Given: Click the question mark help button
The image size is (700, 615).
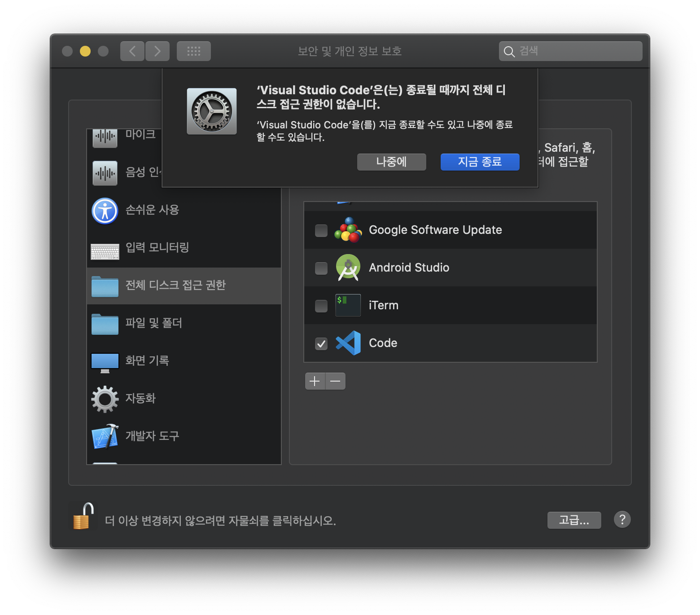Looking at the screenshot, I should click(622, 520).
